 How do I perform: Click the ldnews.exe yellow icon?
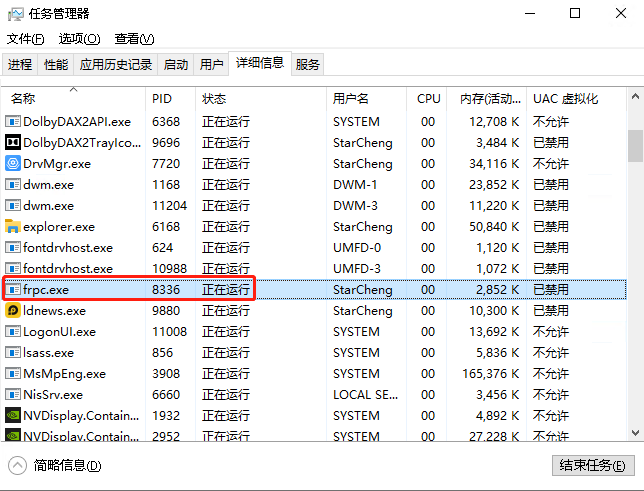[13, 311]
